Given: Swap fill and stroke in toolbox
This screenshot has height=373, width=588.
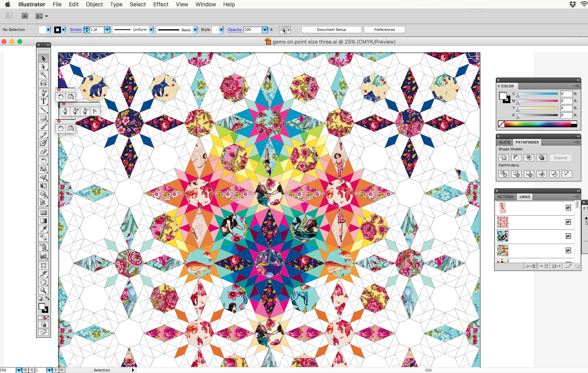Looking at the screenshot, I should (47, 299).
